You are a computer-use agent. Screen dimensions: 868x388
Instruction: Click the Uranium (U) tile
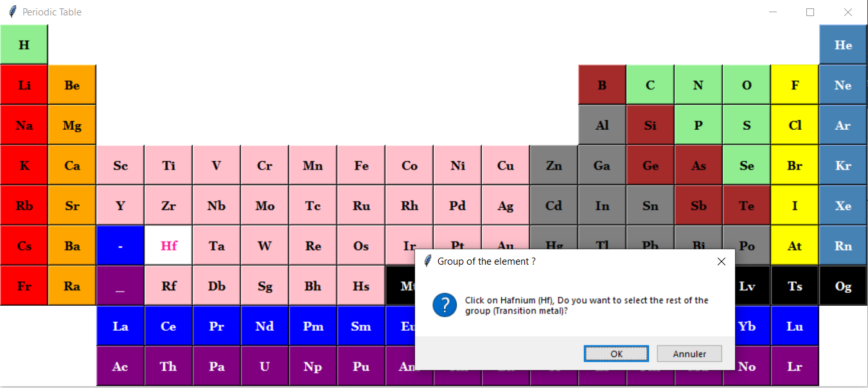coord(265,367)
